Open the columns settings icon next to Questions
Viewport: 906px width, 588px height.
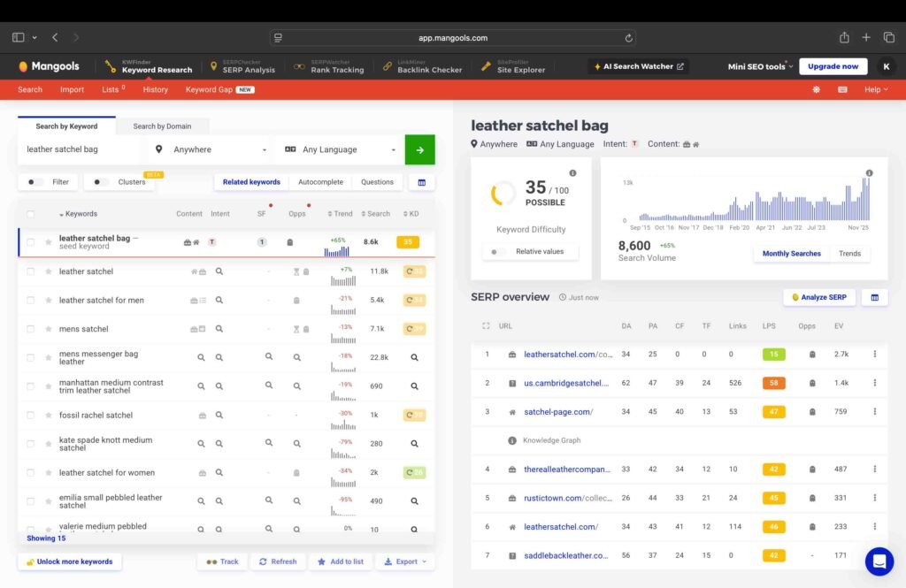(x=421, y=182)
